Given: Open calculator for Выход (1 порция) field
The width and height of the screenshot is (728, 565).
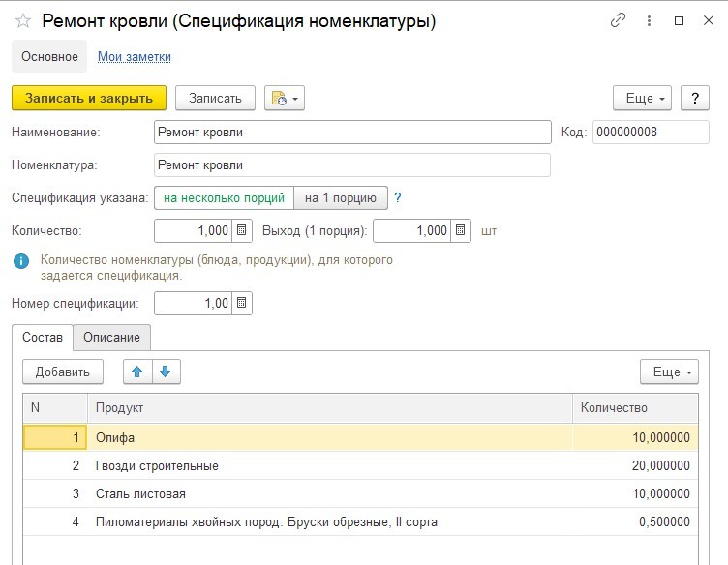Looking at the screenshot, I should (x=461, y=230).
